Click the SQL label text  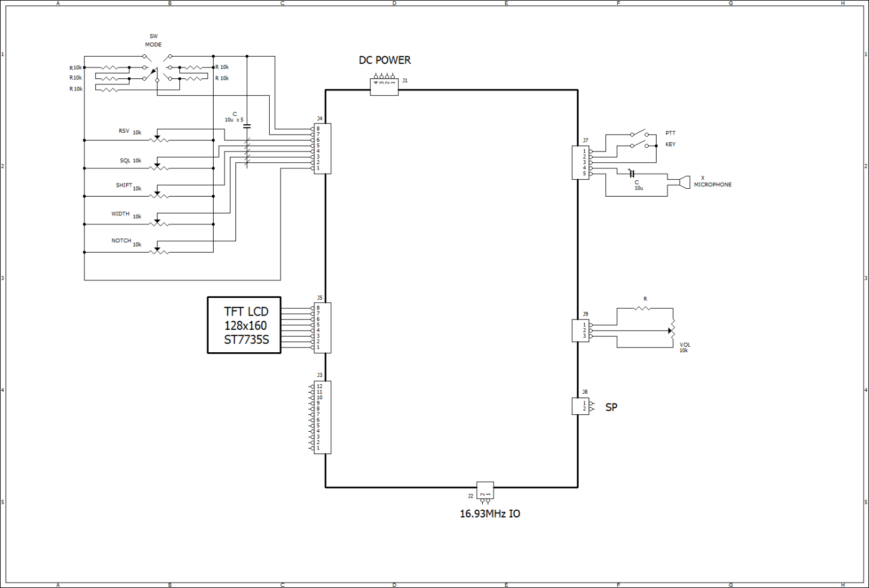[x=125, y=160]
